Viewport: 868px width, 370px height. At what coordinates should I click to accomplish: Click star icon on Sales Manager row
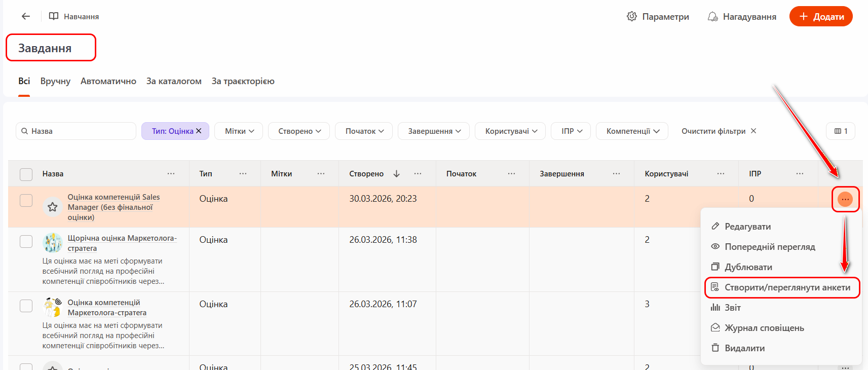52,207
